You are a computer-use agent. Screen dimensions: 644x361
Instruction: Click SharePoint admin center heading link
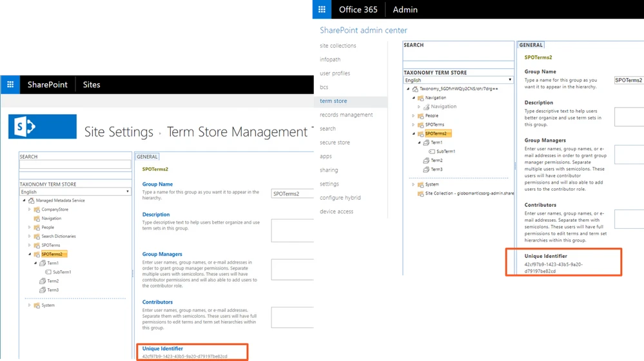[x=364, y=30]
